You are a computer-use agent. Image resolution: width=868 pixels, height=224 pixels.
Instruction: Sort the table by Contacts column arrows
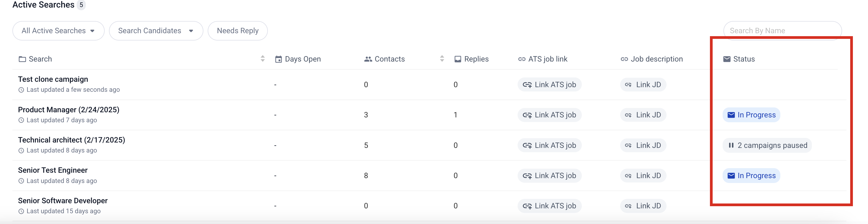442,59
